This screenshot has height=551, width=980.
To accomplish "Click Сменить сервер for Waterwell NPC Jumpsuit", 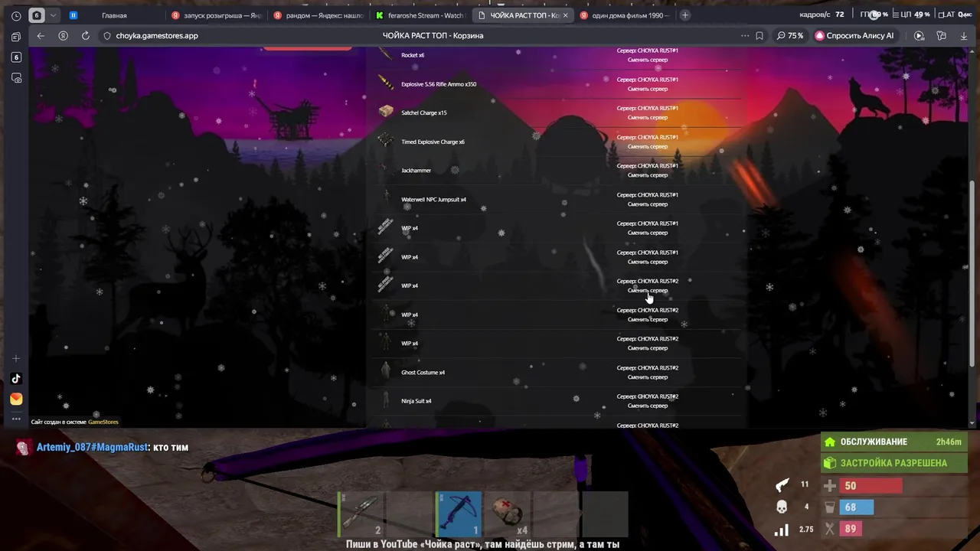I will click(648, 204).
